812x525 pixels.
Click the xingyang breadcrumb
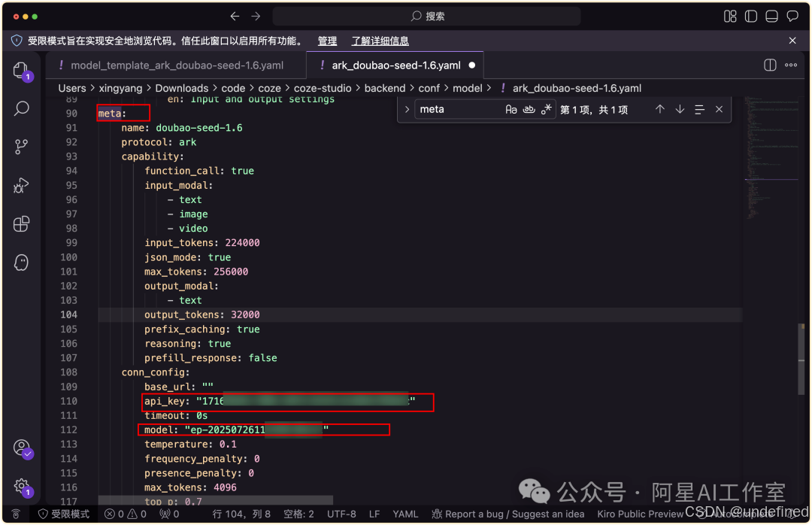click(120, 88)
